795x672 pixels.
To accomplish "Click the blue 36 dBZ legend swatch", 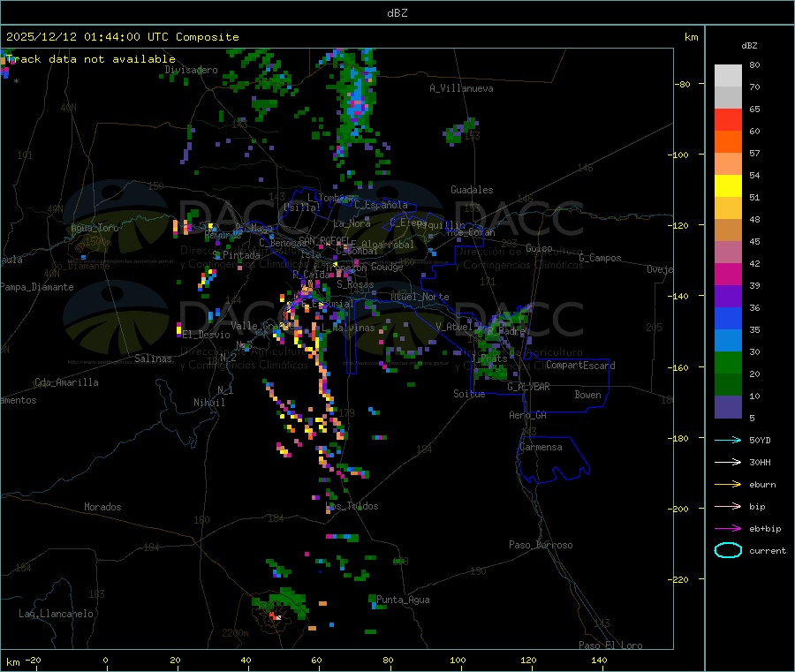I will [728, 319].
